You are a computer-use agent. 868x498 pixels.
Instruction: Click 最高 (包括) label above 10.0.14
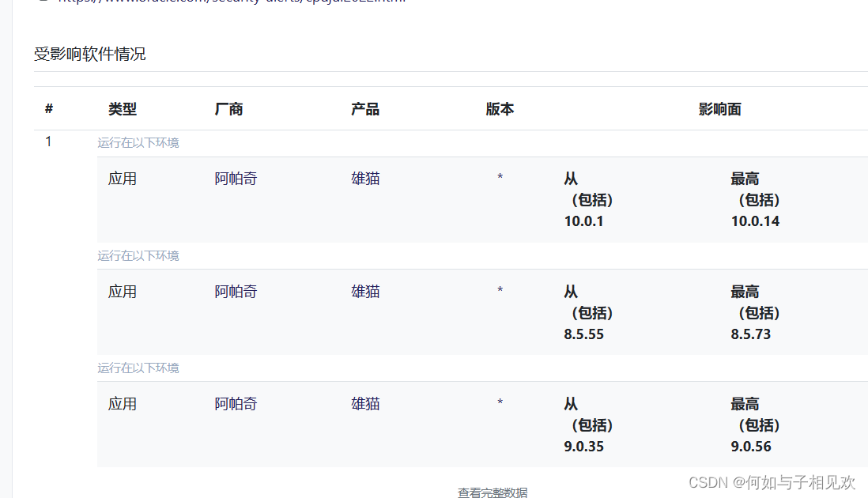[x=755, y=189]
